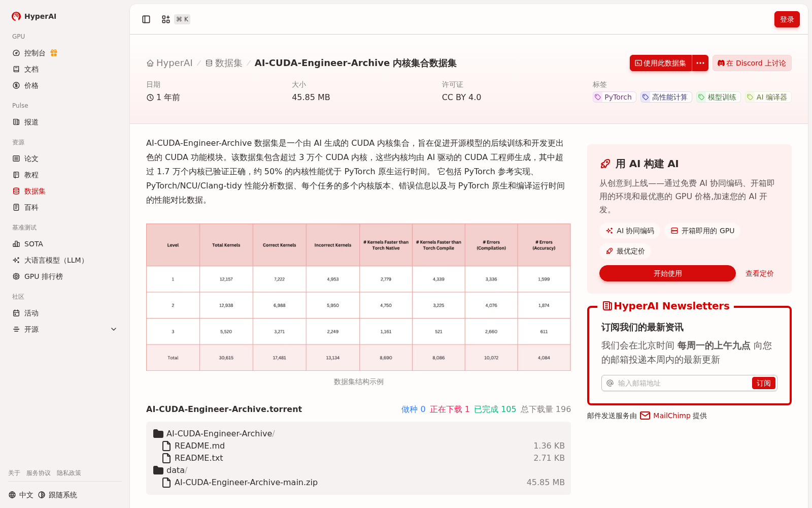Open the command palette grid icon
This screenshot has width=812, height=508.
[x=166, y=19]
